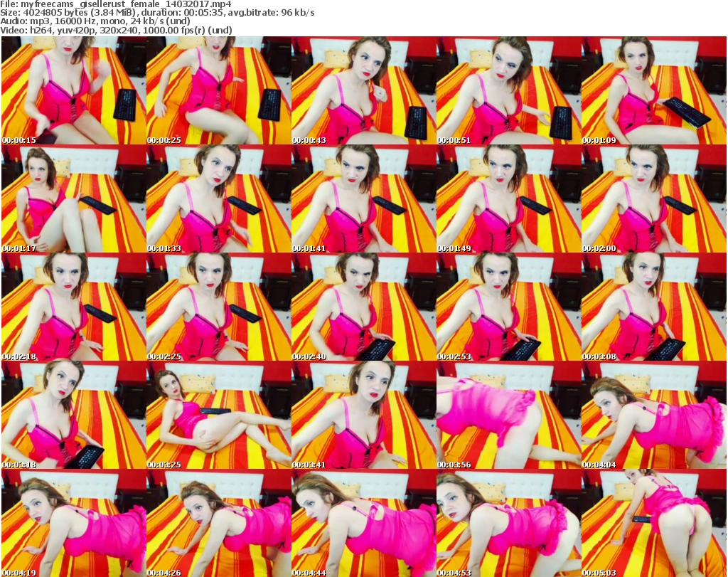The image size is (728, 577).
Task: Open the thumbnail stamped 00:02:40
Action: 363,307
